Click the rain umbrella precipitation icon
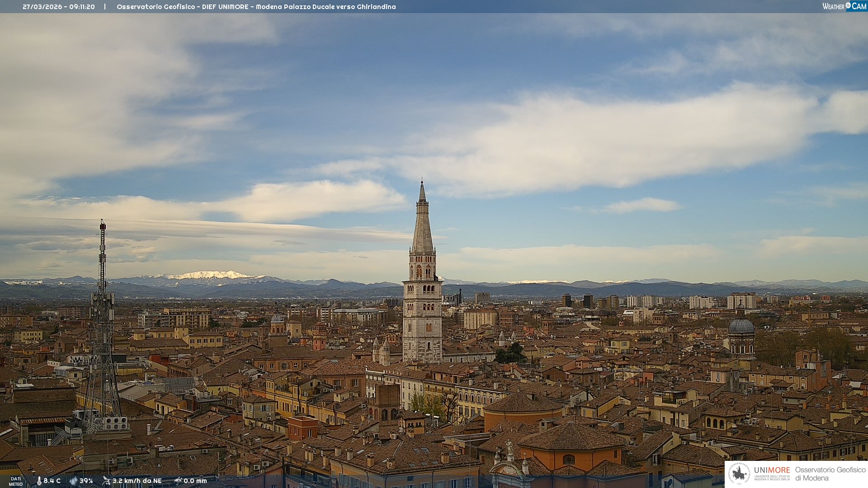 pos(178,481)
